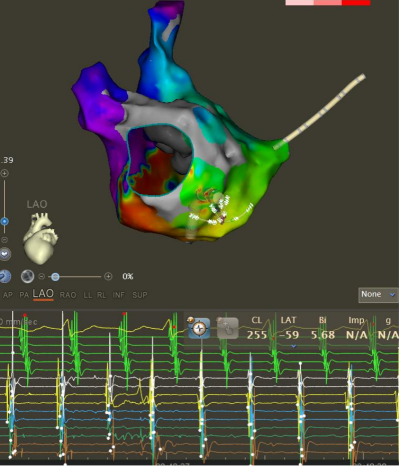Switch to the PA view
This screenshot has height=467, width=400.
point(24,295)
